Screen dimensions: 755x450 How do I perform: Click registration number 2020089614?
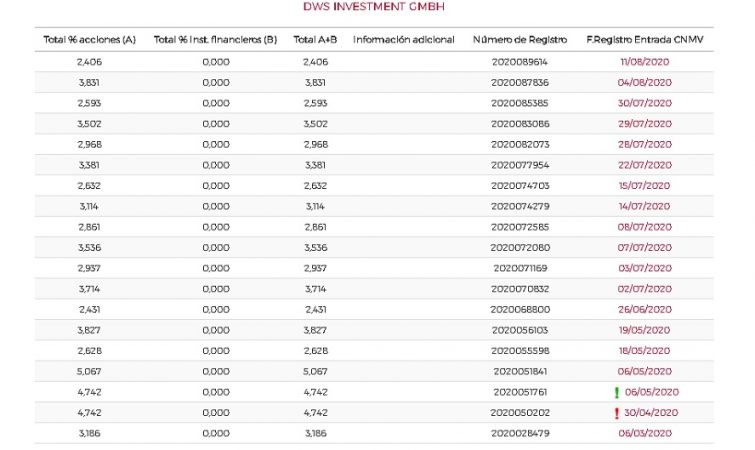click(x=520, y=61)
